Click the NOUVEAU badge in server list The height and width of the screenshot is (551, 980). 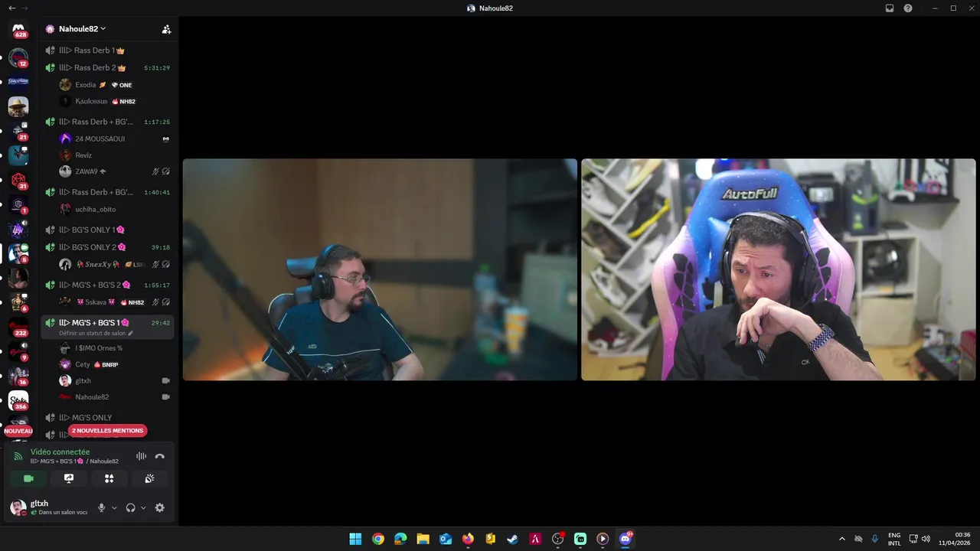coord(18,431)
